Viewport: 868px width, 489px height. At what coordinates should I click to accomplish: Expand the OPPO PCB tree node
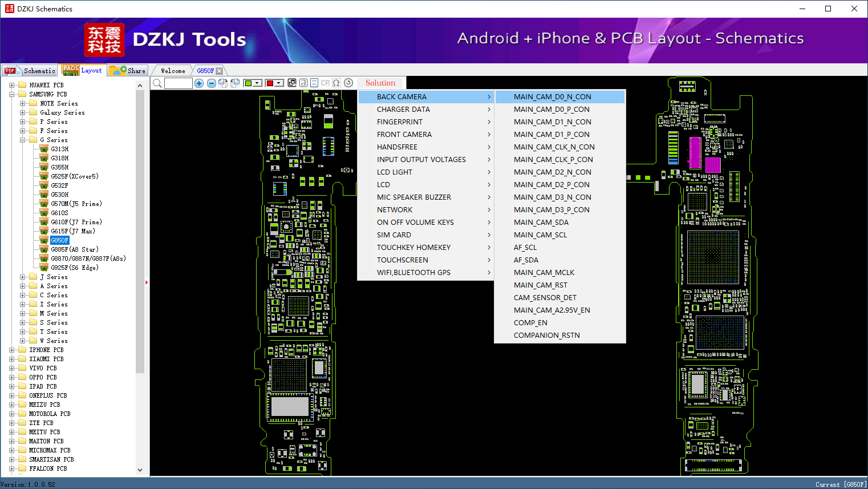tap(12, 377)
